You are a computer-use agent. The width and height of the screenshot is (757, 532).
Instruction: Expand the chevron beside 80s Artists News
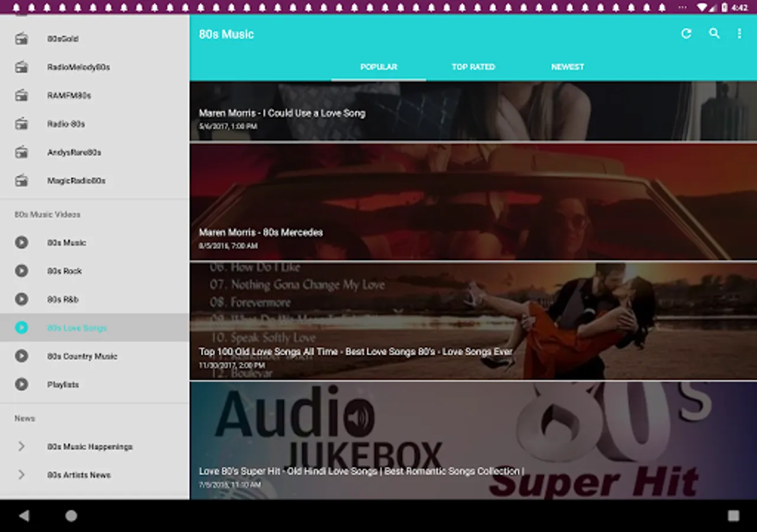pos(21,475)
